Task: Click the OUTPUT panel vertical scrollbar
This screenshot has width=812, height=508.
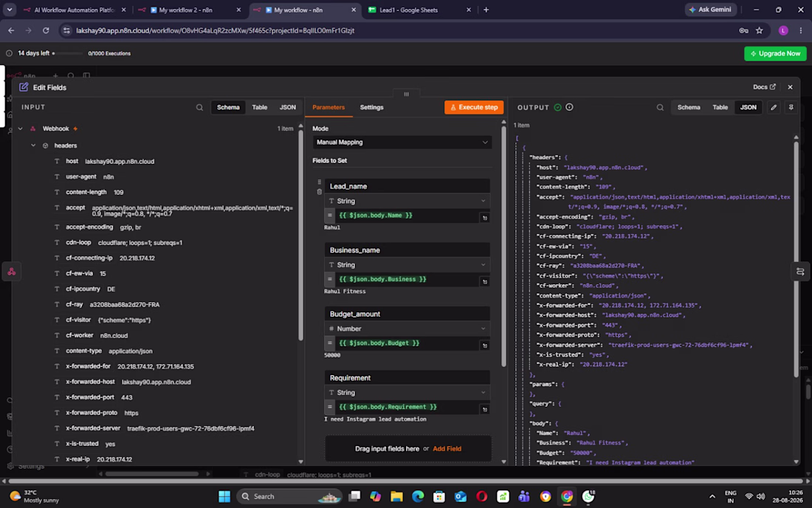Action: [x=796, y=258]
